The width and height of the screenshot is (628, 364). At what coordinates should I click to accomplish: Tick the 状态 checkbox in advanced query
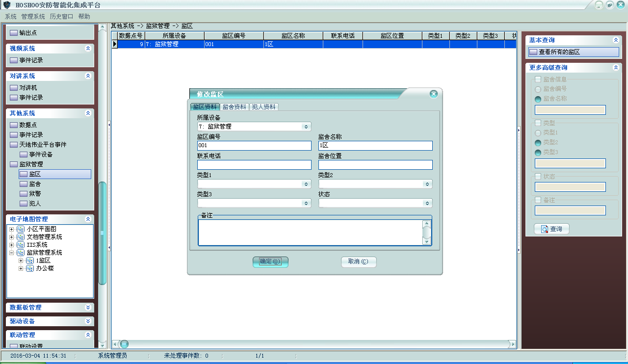538,177
